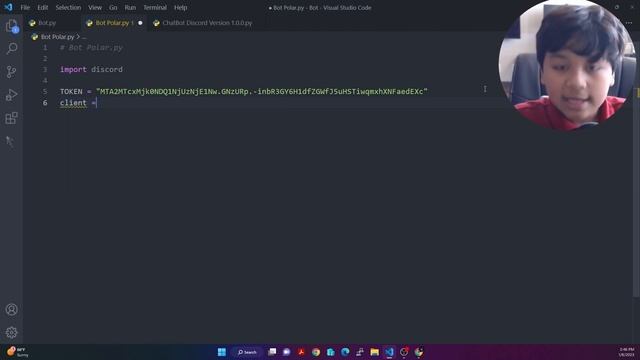Click line number 1 in the gutter
This screenshot has height=360, width=640.
[45, 48]
